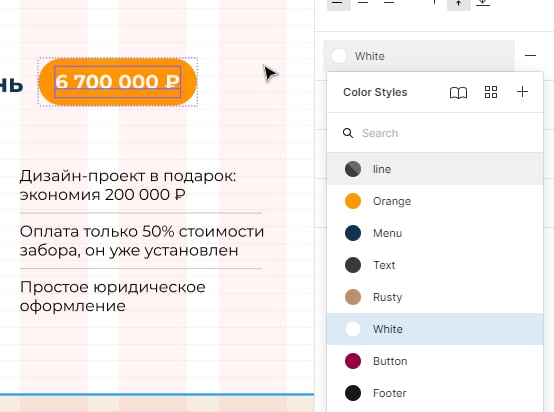The image size is (554, 412).
Task: Select the 6 700 000 ₽ price text
Action: pyautogui.click(x=118, y=82)
